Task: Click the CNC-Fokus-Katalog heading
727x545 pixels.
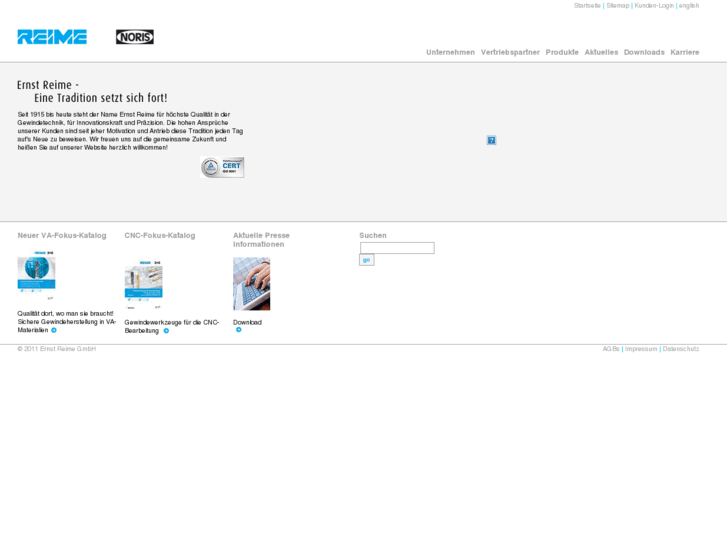Action: click(159, 236)
